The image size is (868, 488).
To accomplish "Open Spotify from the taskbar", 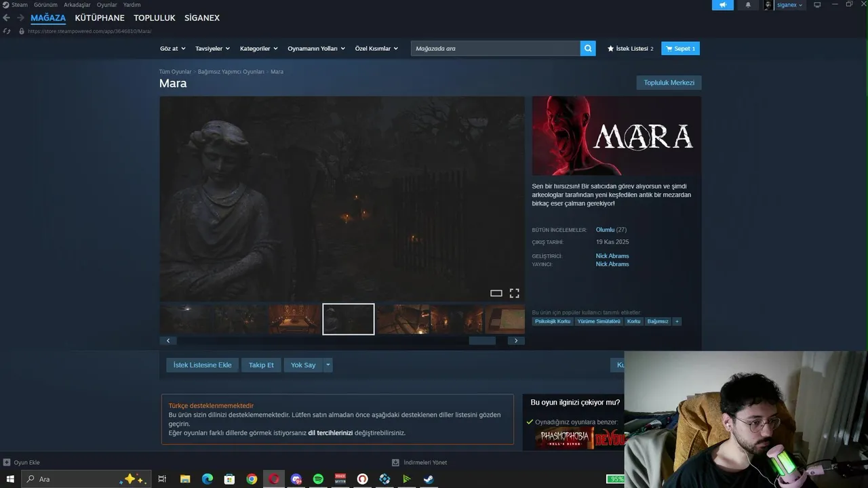I will pyautogui.click(x=318, y=479).
